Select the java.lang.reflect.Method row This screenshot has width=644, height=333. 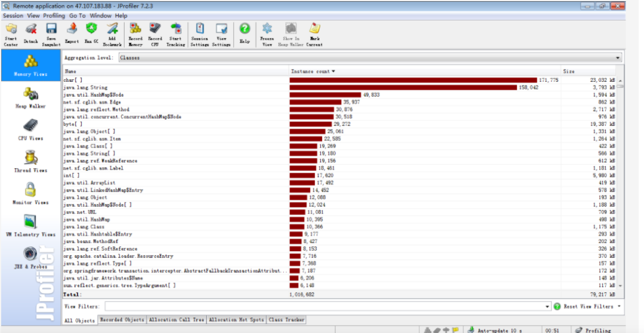[339, 109]
